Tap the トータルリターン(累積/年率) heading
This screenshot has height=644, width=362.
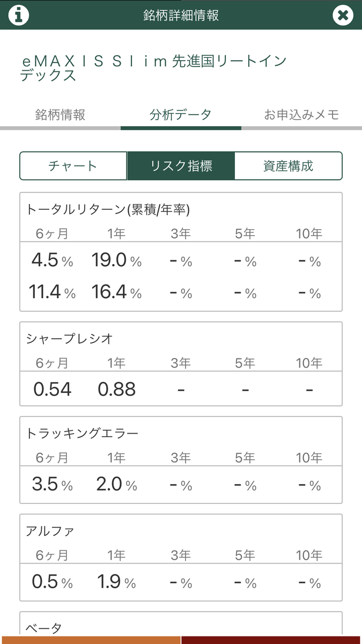tap(108, 210)
